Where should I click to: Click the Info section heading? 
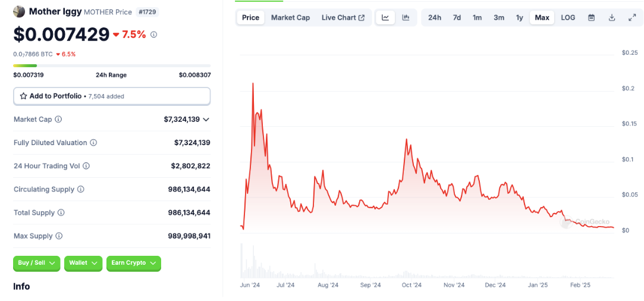click(x=21, y=286)
